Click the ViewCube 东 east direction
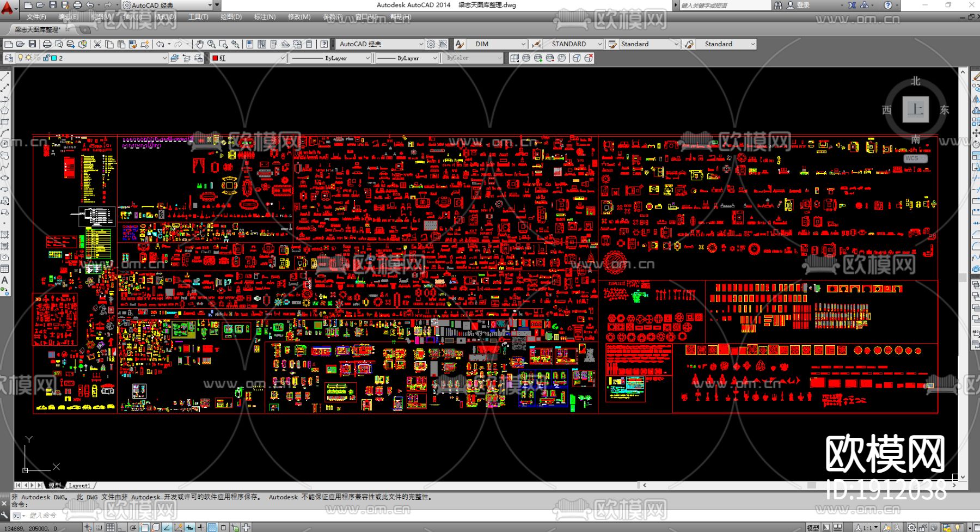The image size is (980, 532). pyautogui.click(x=945, y=109)
